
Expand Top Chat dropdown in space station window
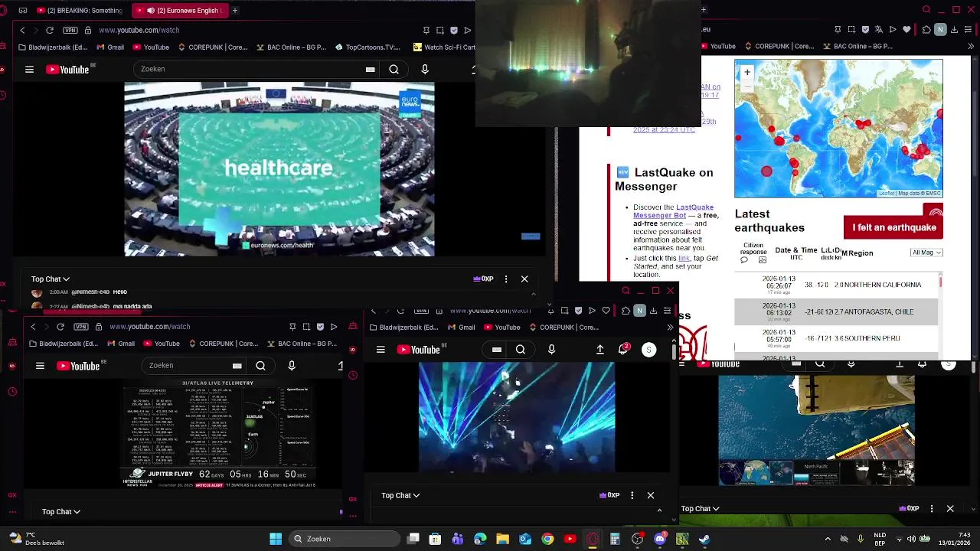click(x=701, y=509)
